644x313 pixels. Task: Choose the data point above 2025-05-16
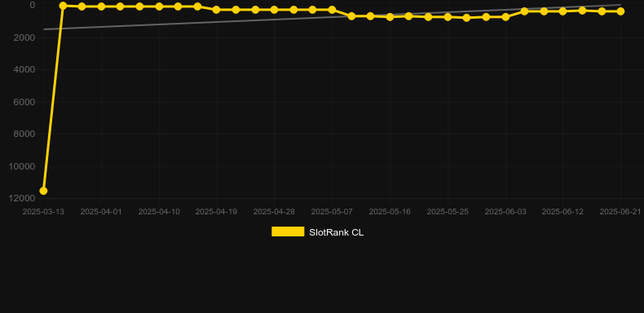click(390, 17)
